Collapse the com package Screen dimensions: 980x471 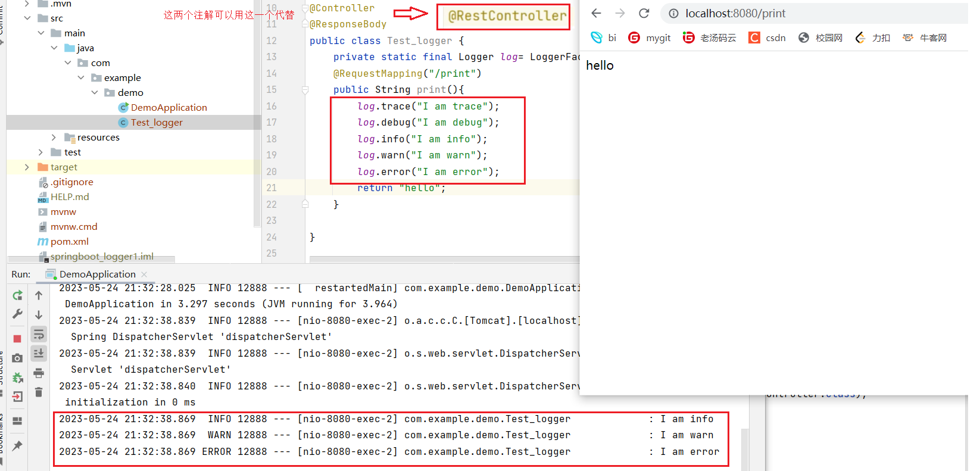pyautogui.click(x=68, y=63)
